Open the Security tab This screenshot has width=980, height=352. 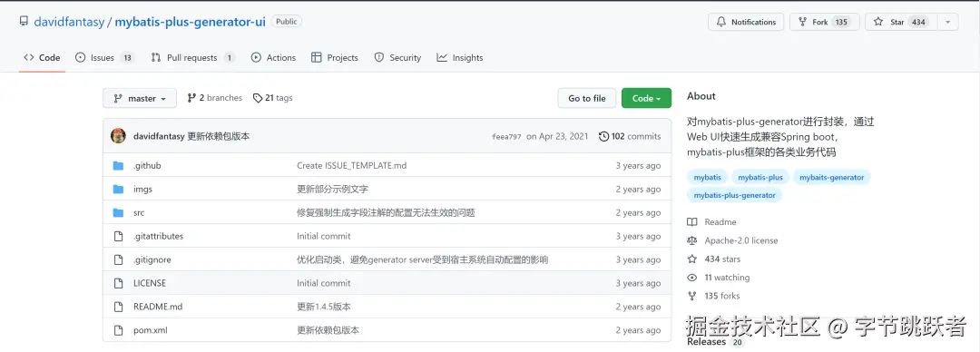[397, 57]
